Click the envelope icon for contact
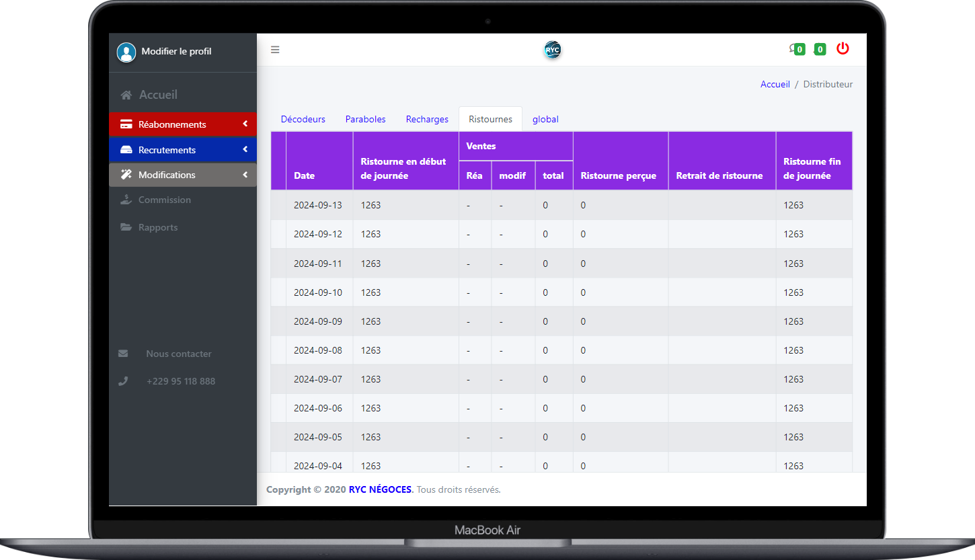The width and height of the screenshot is (975, 560). 123,354
